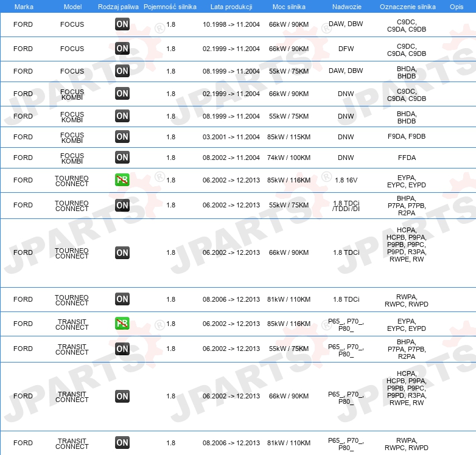Click the ON fuel icon in the Focus DFW row

coord(122,49)
